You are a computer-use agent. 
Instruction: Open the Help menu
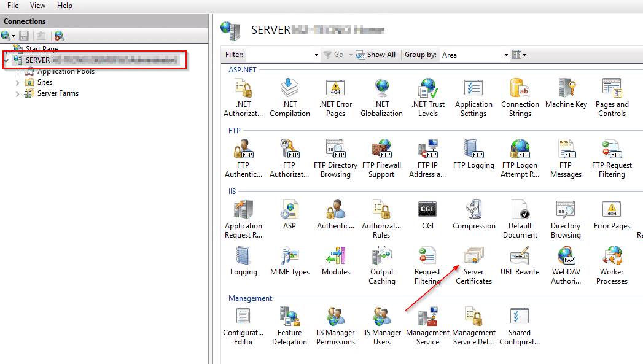tap(64, 6)
